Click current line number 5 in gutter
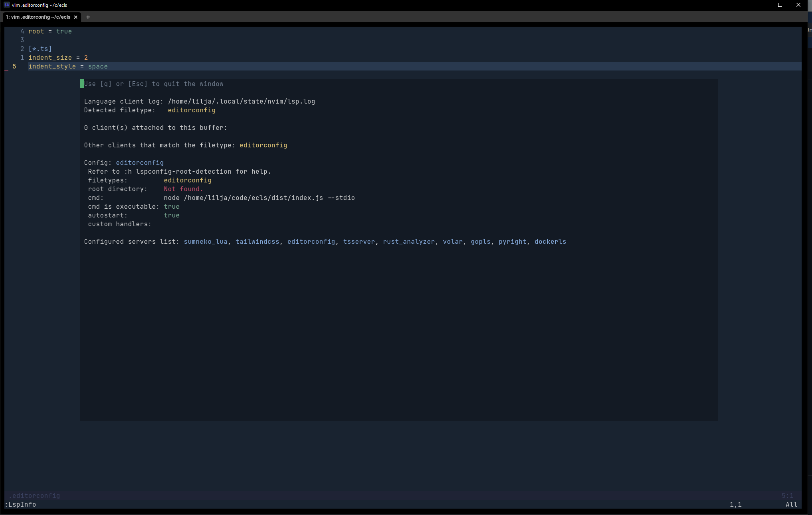Screen dimensions: 812x515 pos(14,67)
